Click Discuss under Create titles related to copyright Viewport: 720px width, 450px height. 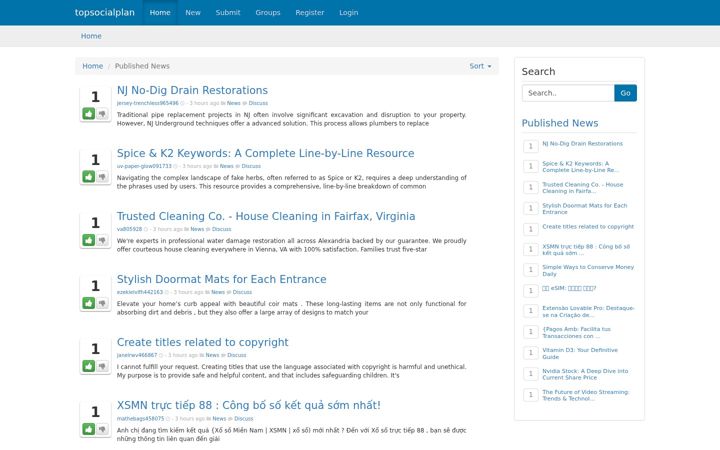[x=237, y=355]
